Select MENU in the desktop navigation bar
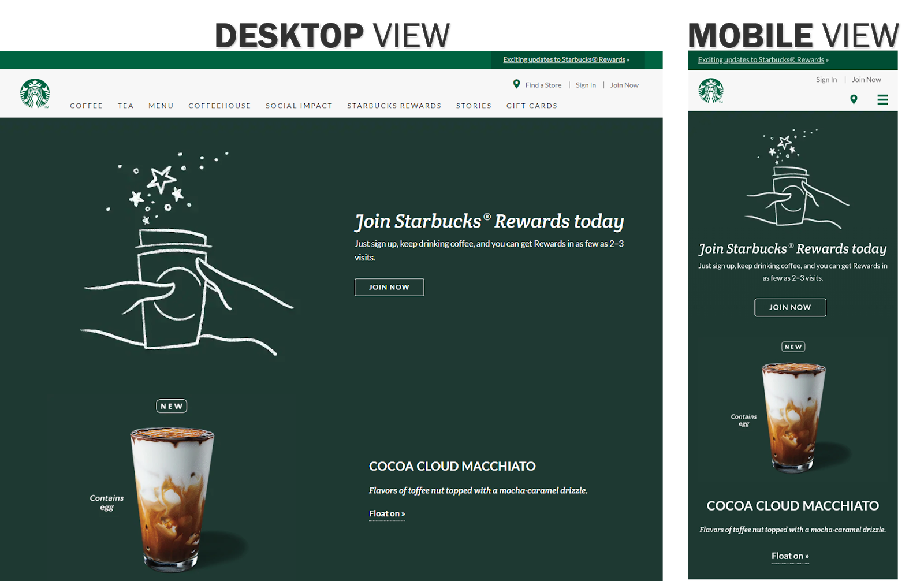This screenshot has height=581, width=924. click(161, 106)
